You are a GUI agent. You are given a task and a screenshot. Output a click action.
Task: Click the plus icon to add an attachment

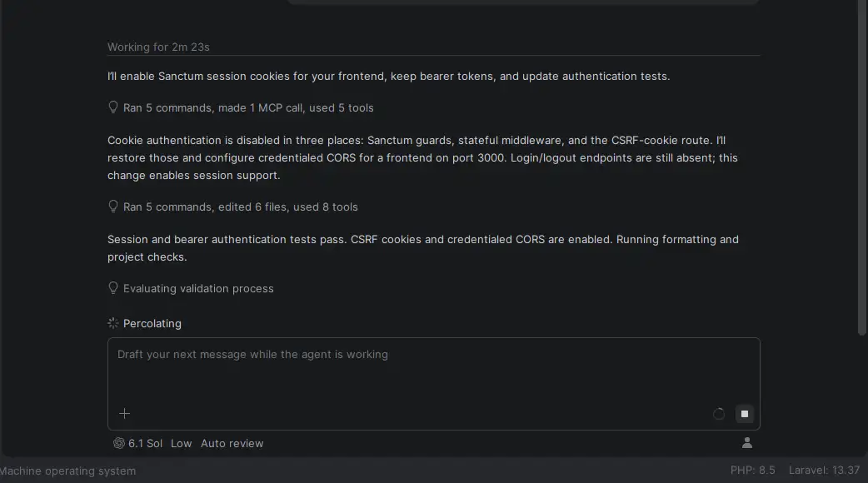(125, 414)
